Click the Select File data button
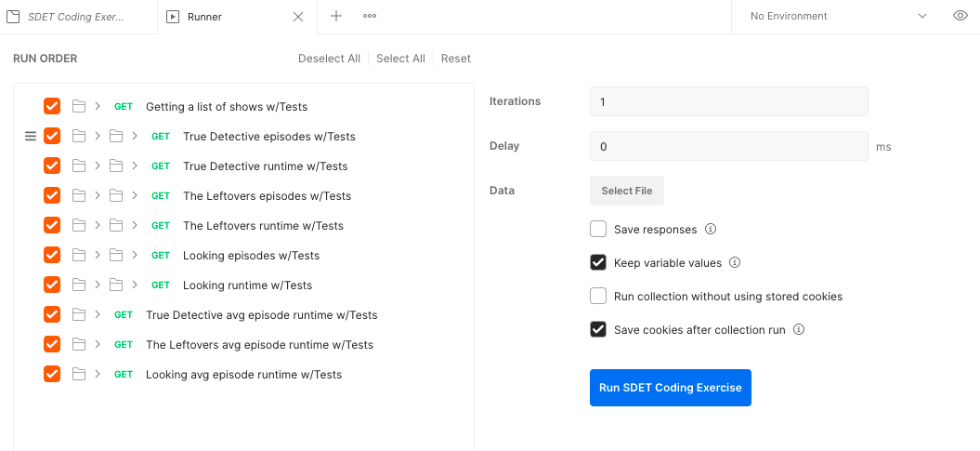 point(627,191)
